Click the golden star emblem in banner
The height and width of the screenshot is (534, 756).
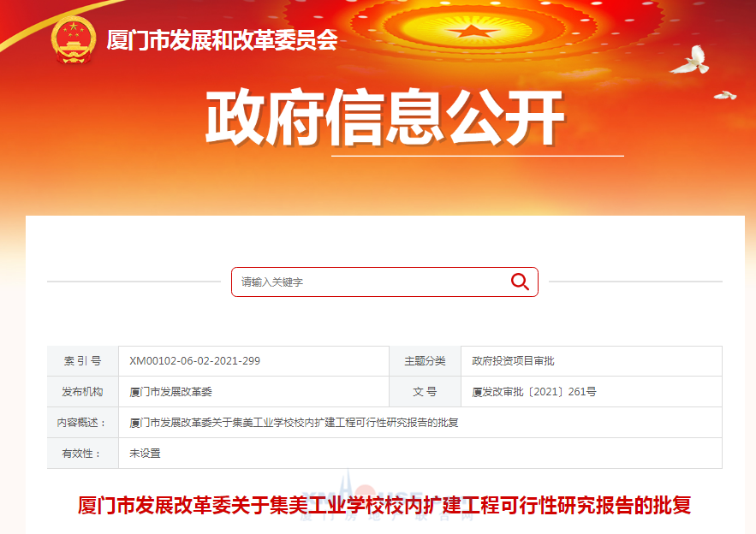tap(472, 32)
